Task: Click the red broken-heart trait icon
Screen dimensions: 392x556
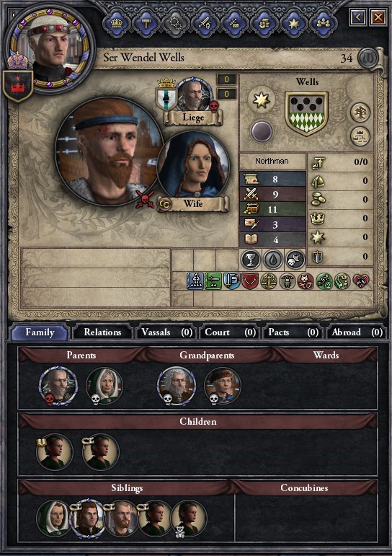Action: click(x=361, y=281)
